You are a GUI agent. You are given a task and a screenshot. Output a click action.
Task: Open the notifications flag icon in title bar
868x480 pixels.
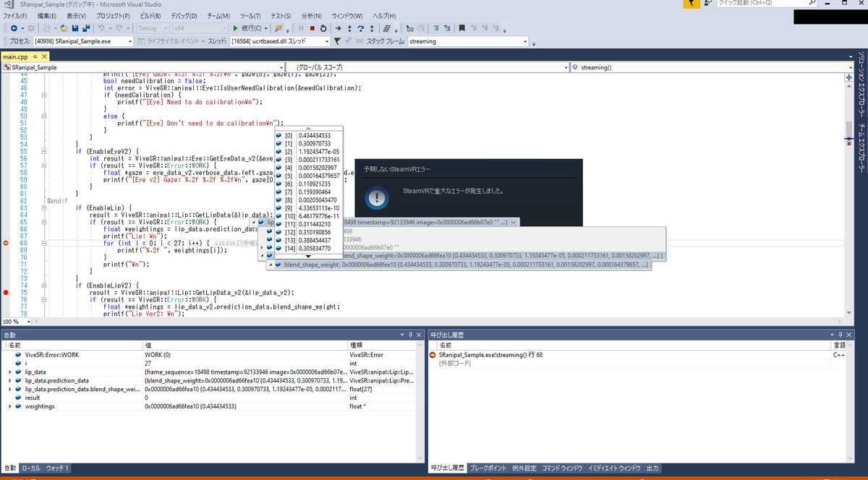click(x=691, y=3)
